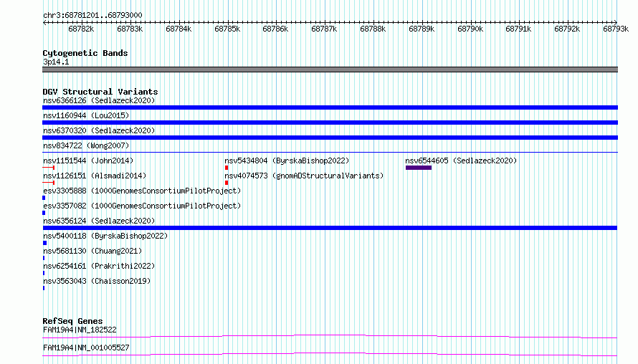Click the 68789k ruler tick label
The width and height of the screenshot is (638, 364).
(x=422, y=29)
